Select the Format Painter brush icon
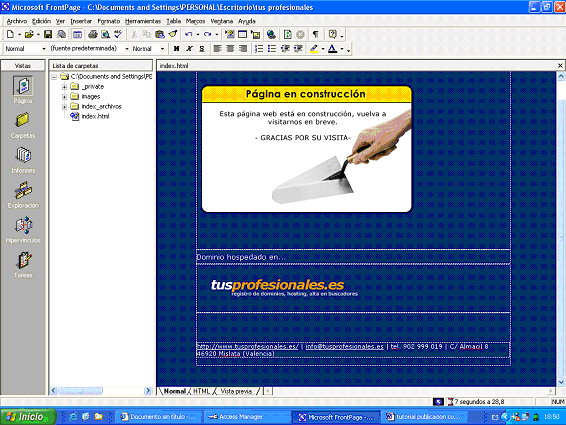The width and height of the screenshot is (566, 425). point(173,34)
